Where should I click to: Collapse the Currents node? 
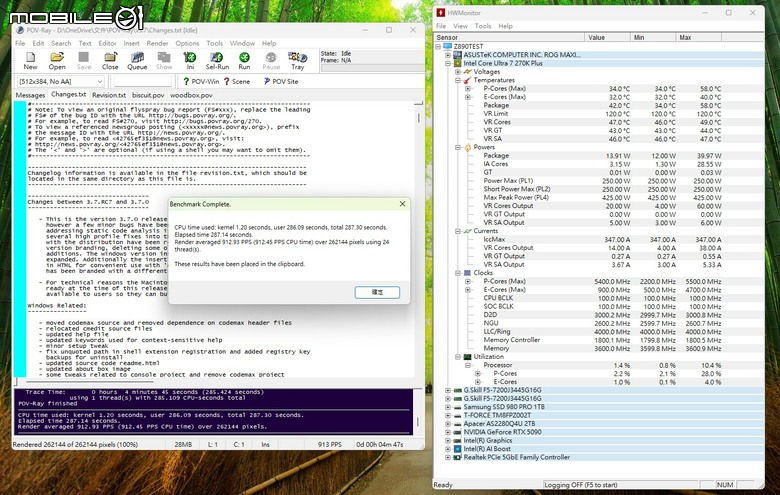(x=458, y=231)
